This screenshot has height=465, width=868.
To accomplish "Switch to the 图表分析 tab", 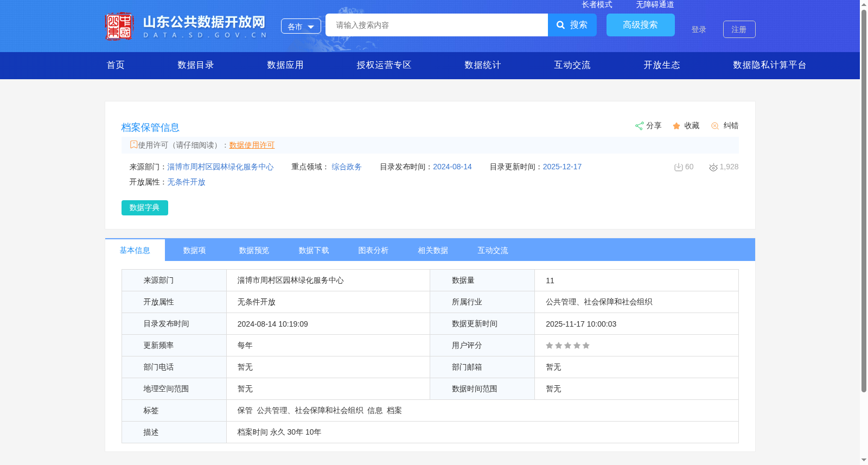I will [x=374, y=250].
